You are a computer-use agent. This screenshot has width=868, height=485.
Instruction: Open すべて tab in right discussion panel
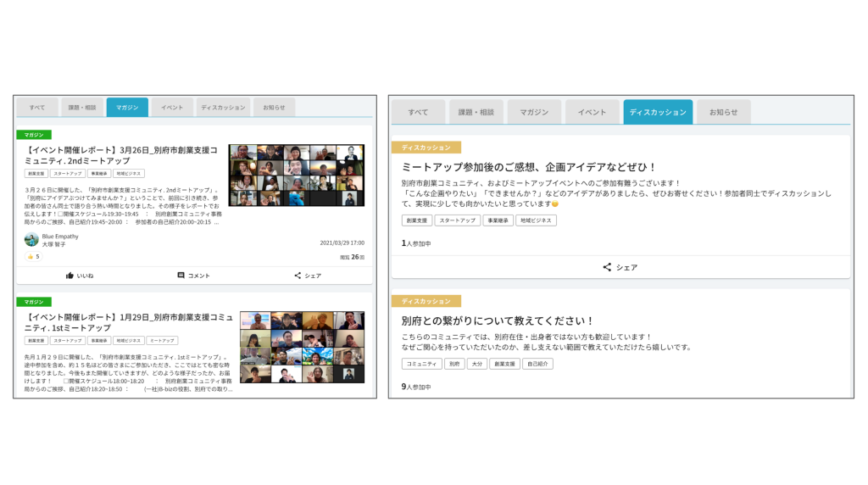418,112
